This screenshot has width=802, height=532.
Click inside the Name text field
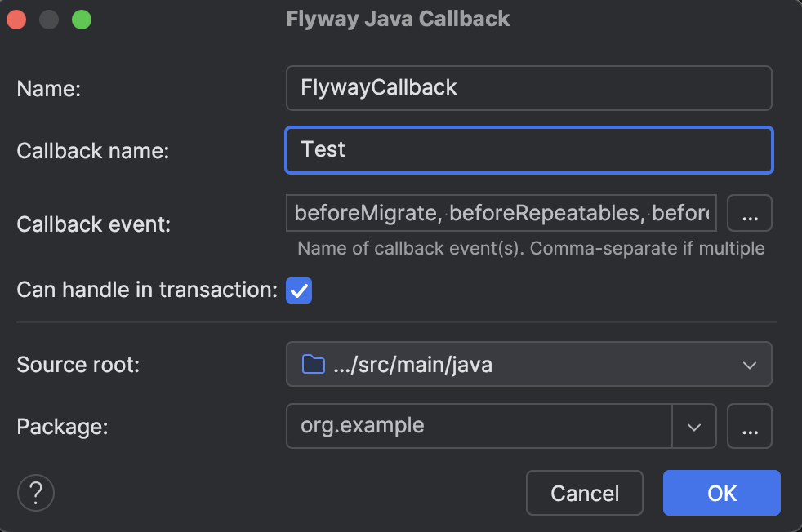[x=528, y=88]
